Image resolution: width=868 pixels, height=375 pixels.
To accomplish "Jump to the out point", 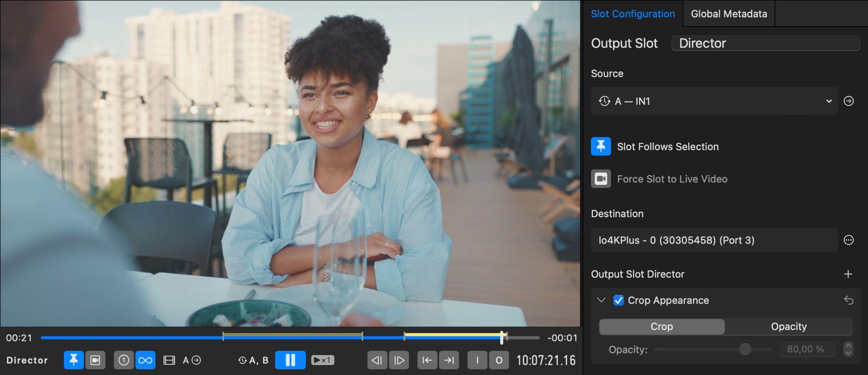I will [449, 360].
